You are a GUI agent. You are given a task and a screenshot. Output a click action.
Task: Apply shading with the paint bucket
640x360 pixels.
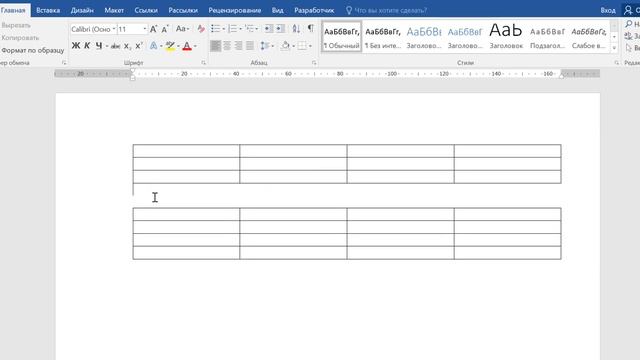pos(285,46)
